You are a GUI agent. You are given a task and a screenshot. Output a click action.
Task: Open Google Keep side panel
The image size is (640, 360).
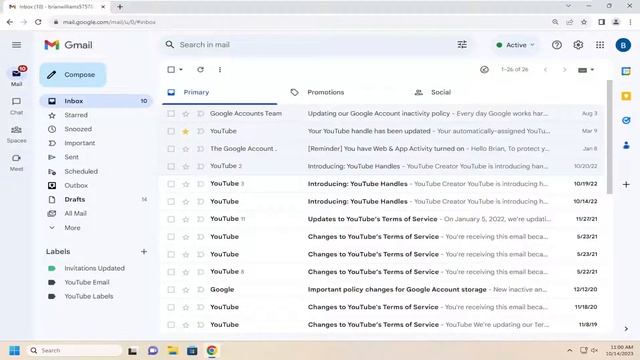(x=626, y=96)
